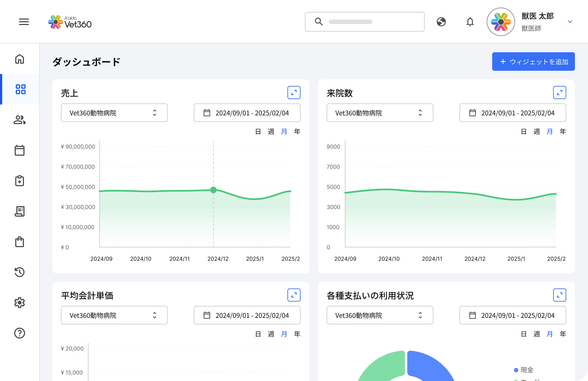The image size is (588, 381).
Task: Click the 2024/10 label on 来院数 axis
Action: point(389,259)
